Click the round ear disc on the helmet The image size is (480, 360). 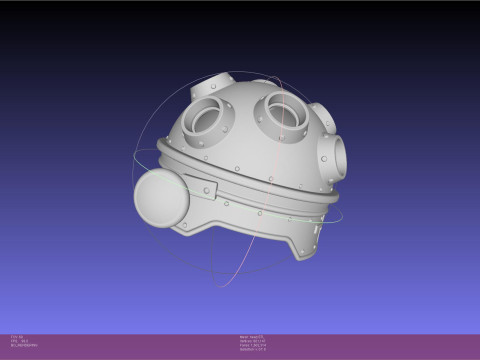pyautogui.click(x=161, y=198)
